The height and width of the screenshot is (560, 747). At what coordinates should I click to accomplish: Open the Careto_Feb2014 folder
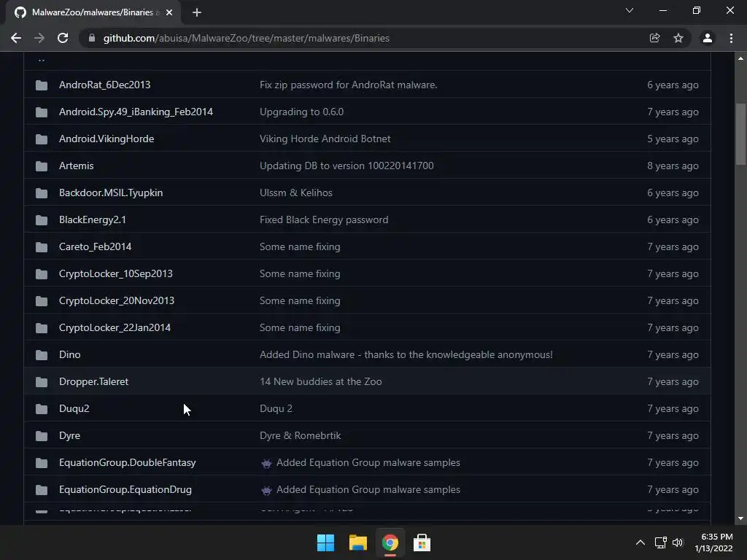point(96,246)
